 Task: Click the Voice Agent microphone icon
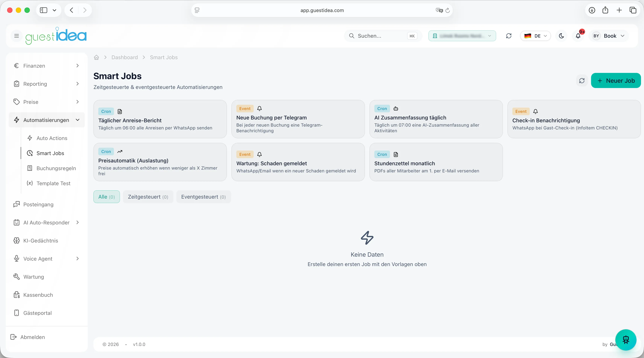tap(17, 259)
